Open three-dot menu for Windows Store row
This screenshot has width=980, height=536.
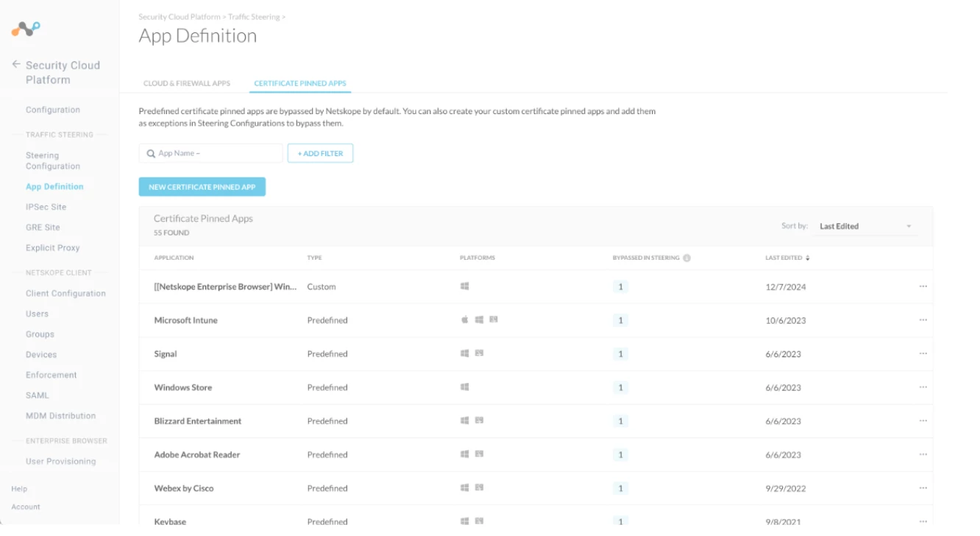923,387
